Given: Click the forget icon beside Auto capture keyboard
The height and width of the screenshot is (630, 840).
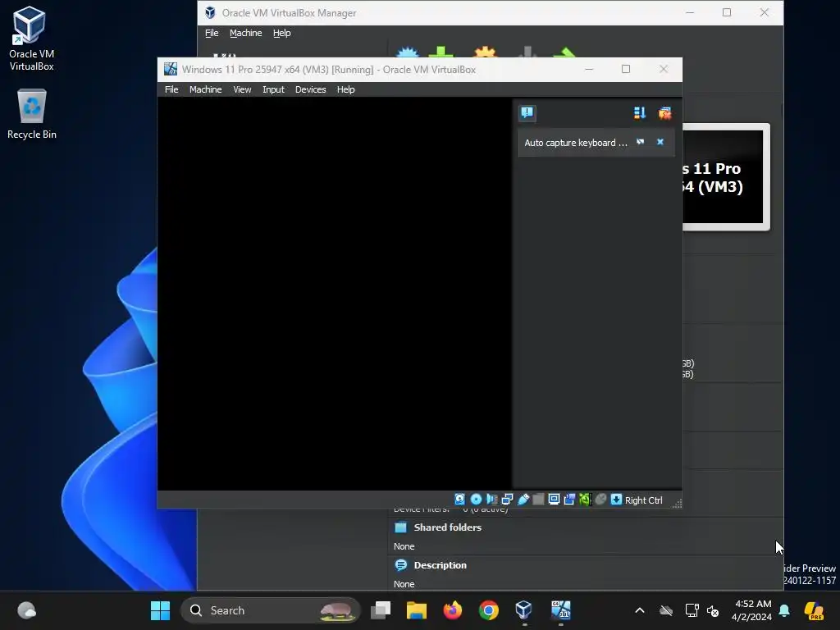Looking at the screenshot, I should point(640,142).
